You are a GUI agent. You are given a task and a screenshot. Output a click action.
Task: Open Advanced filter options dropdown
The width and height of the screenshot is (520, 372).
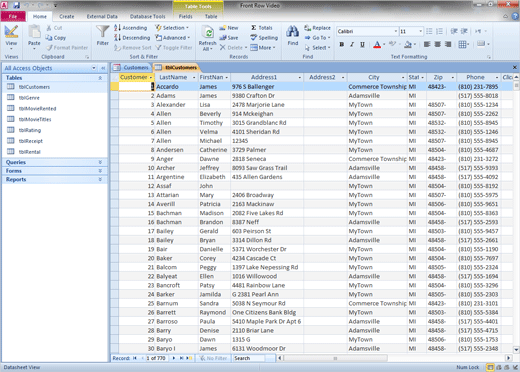(x=173, y=38)
